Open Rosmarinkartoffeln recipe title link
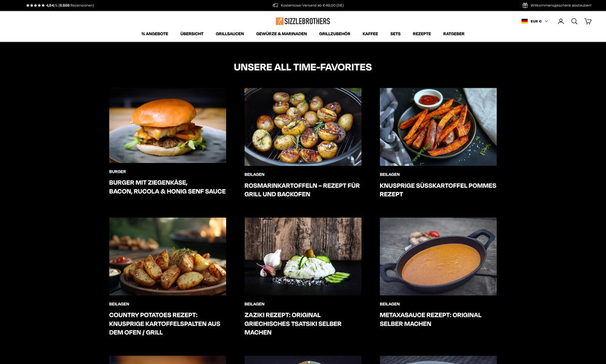Viewport: 606px width, 364px height. coord(302,190)
